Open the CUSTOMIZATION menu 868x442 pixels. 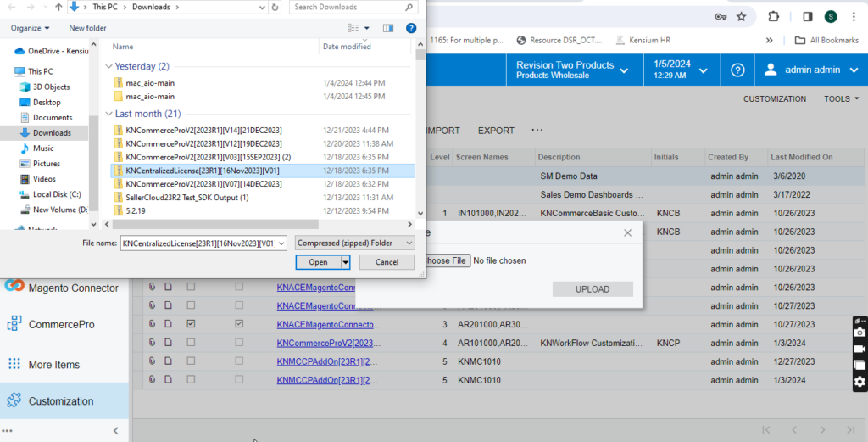[x=775, y=98]
